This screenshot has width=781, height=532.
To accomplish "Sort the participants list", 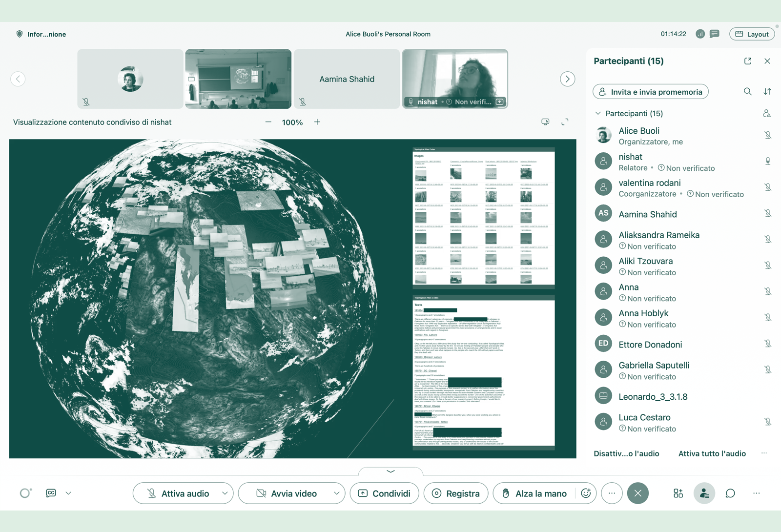I will pos(767,92).
